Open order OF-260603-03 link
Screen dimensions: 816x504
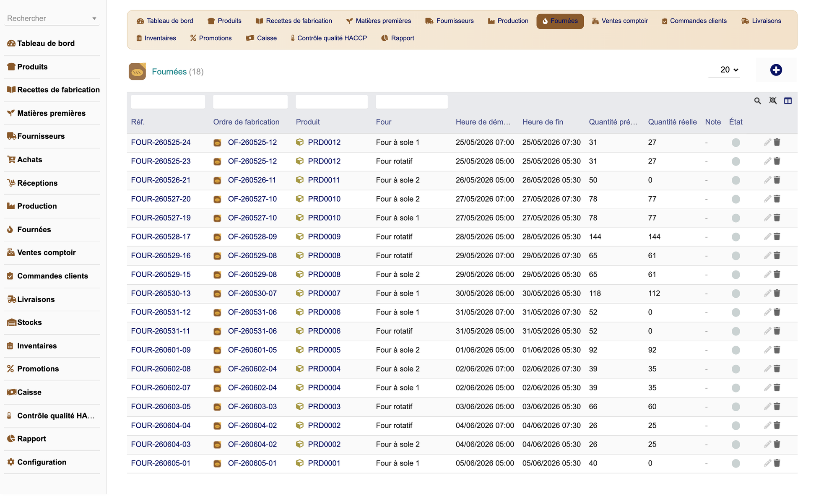click(x=252, y=406)
